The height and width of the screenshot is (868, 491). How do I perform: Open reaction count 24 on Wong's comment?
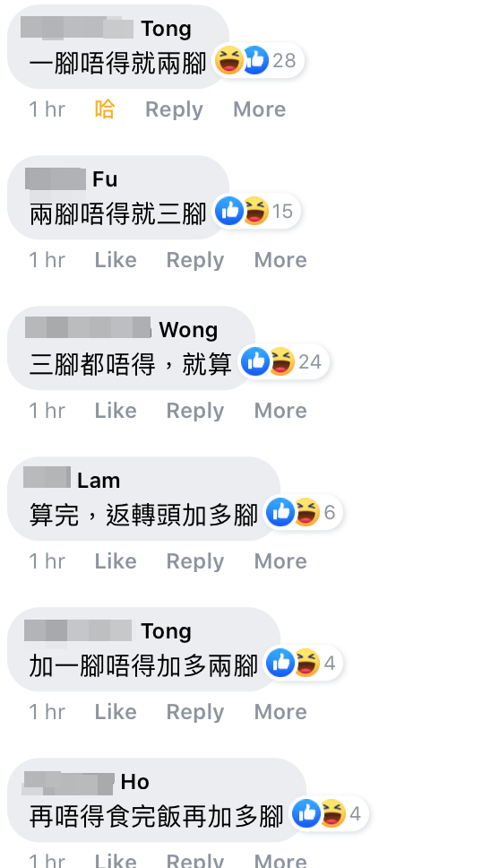(x=310, y=361)
